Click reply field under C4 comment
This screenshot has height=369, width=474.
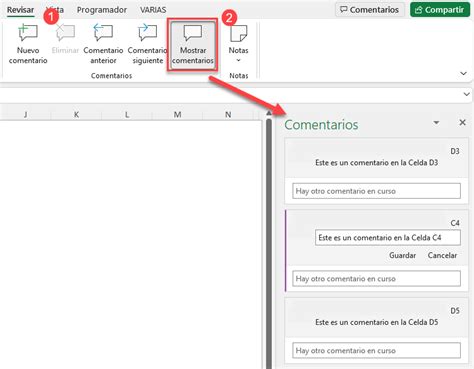(x=376, y=278)
